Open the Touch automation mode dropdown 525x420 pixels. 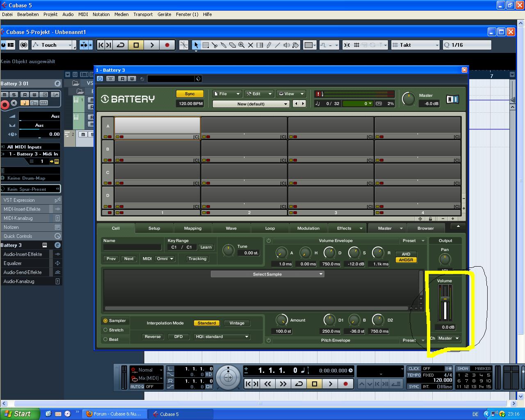(52, 45)
